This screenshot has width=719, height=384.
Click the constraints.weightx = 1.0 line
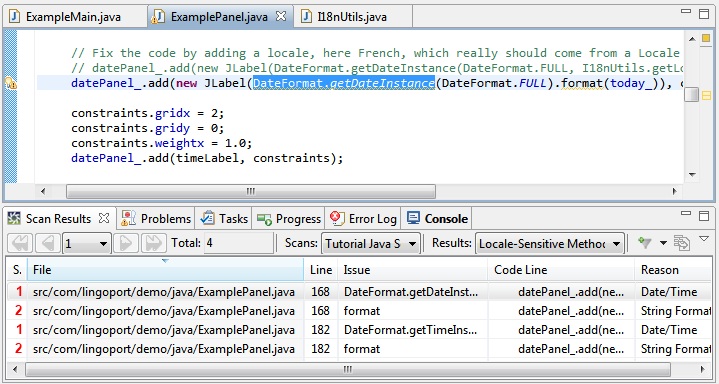click(x=162, y=143)
